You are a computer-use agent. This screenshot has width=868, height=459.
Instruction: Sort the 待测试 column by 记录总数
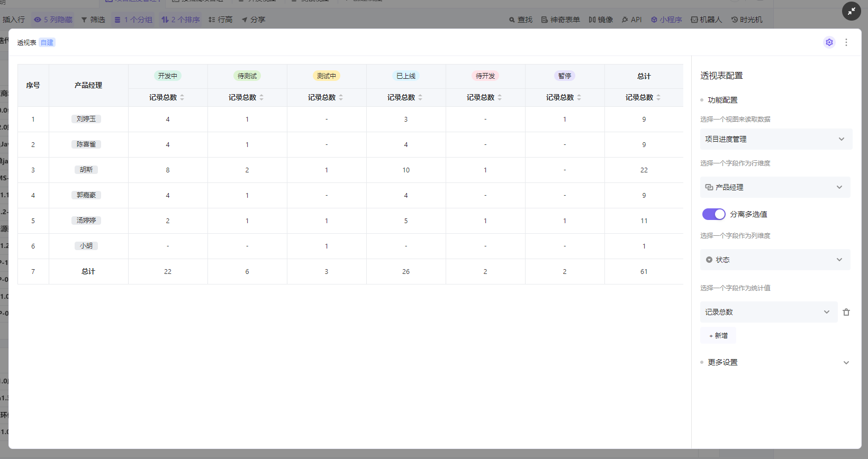click(x=261, y=97)
